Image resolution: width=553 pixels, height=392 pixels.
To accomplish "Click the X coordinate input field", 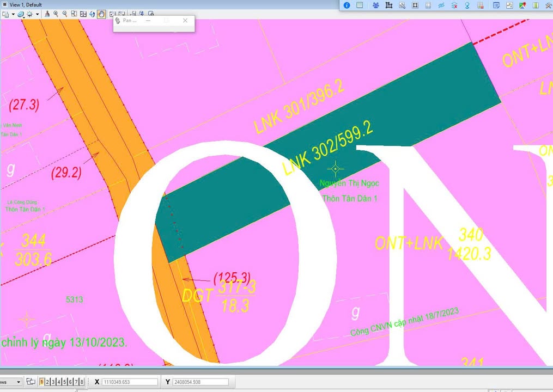I will click(x=130, y=382).
